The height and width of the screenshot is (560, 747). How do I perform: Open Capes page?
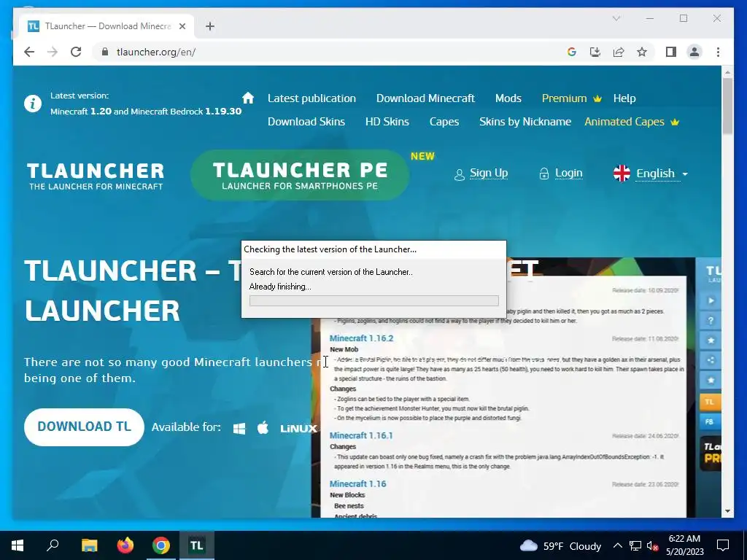(x=444, y=122)
